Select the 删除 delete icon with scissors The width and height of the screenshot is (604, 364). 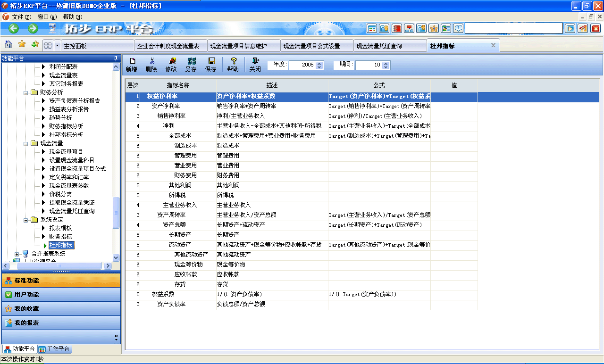point(152,64)
